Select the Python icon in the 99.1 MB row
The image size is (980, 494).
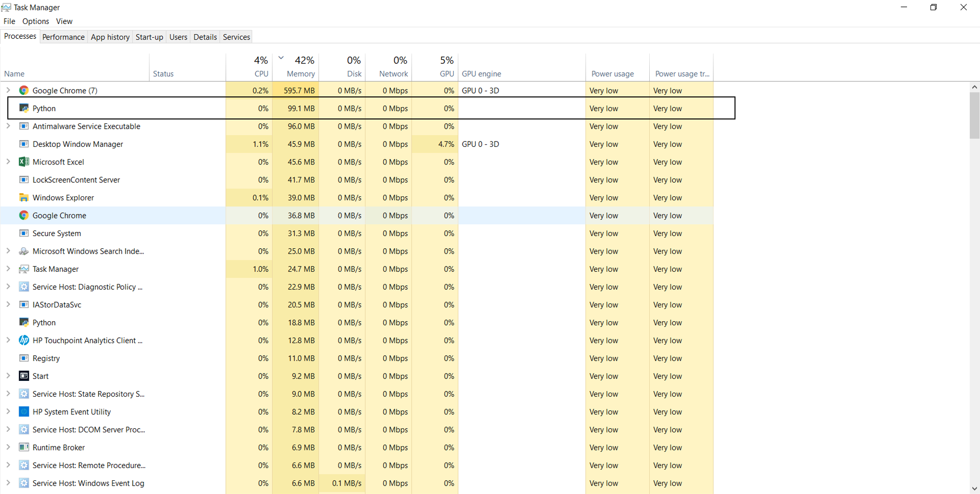(24, 108)
